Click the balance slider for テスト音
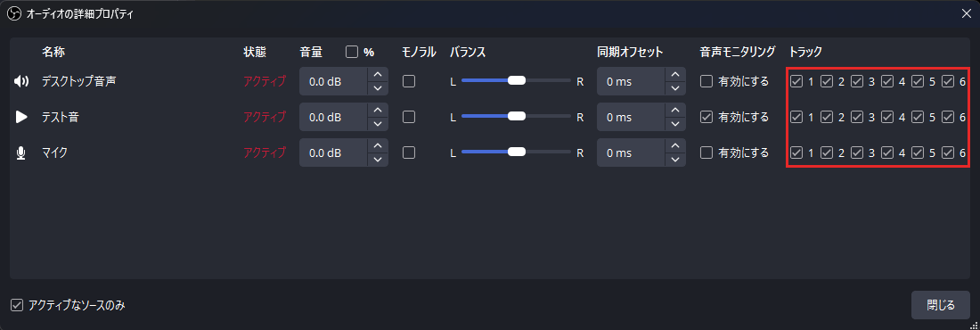This screenshot has width=980, height=330. pyautogui.click(x=516, y=117)
